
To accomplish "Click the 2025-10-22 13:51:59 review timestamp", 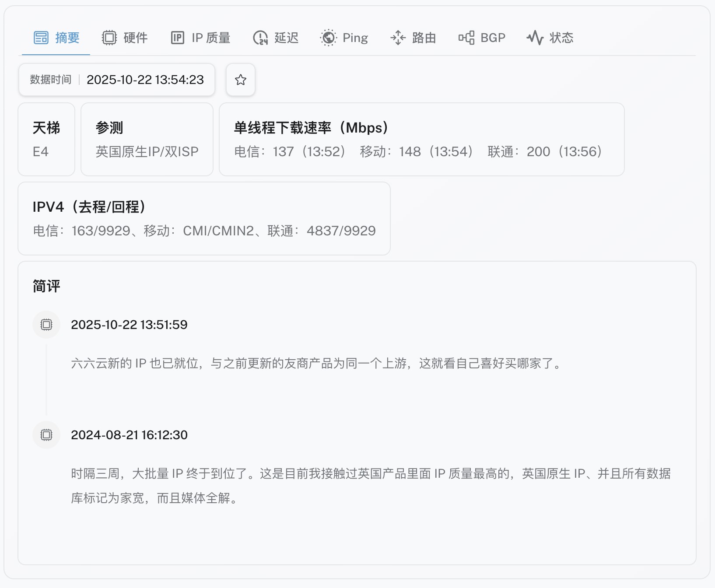I will [129, 325].
